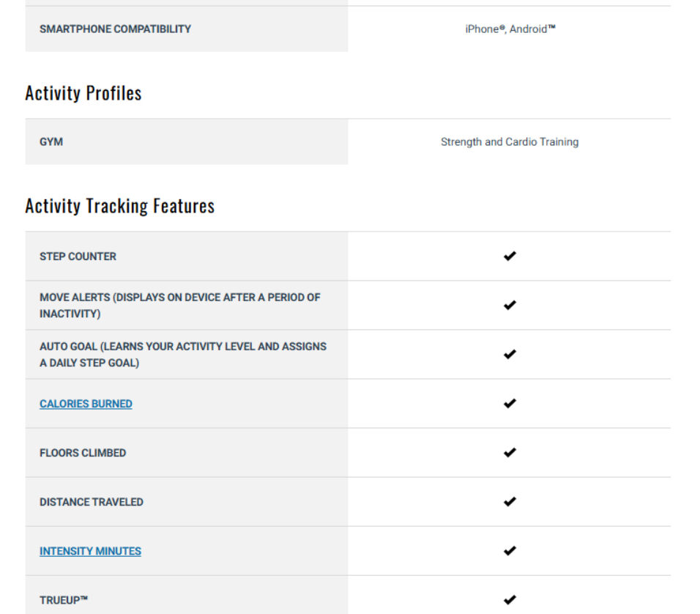The height and width of the screenshot is (614, 700).
Task: Open the Intensity Minutes link
Action: click(x=90, y=551)
